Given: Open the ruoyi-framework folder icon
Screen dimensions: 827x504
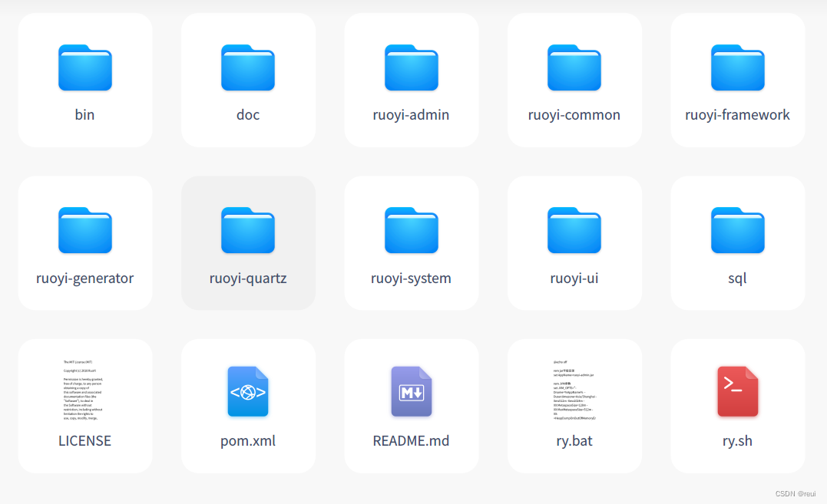Looking at the screenshot, I should 737,68.
